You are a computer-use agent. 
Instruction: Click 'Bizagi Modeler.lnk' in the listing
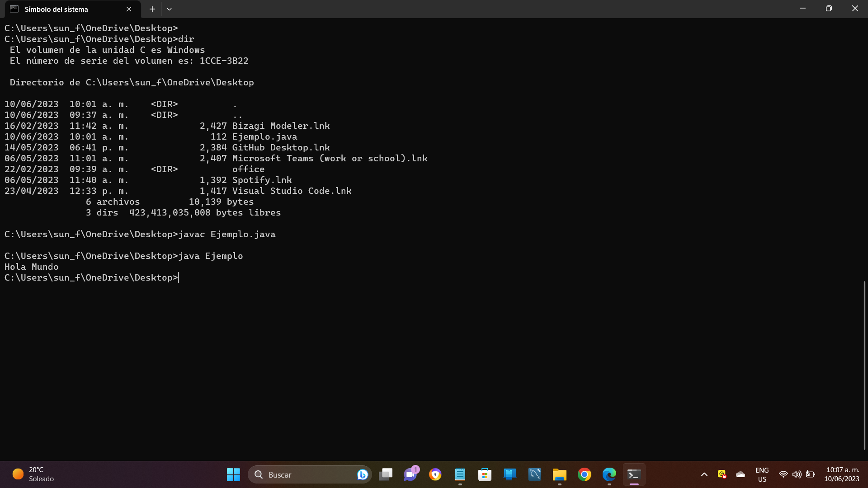point(281,126)
